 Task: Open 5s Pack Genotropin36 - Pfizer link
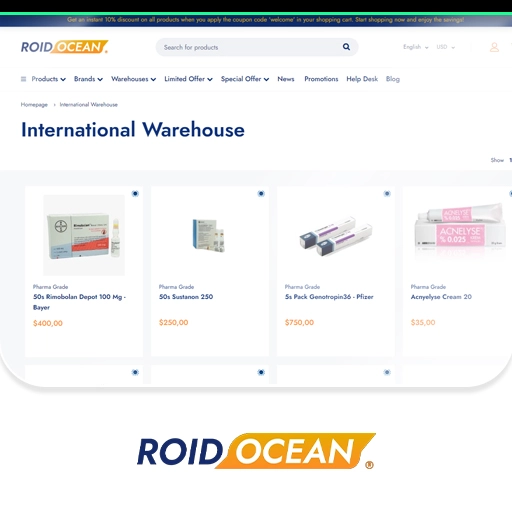(329, 297)
